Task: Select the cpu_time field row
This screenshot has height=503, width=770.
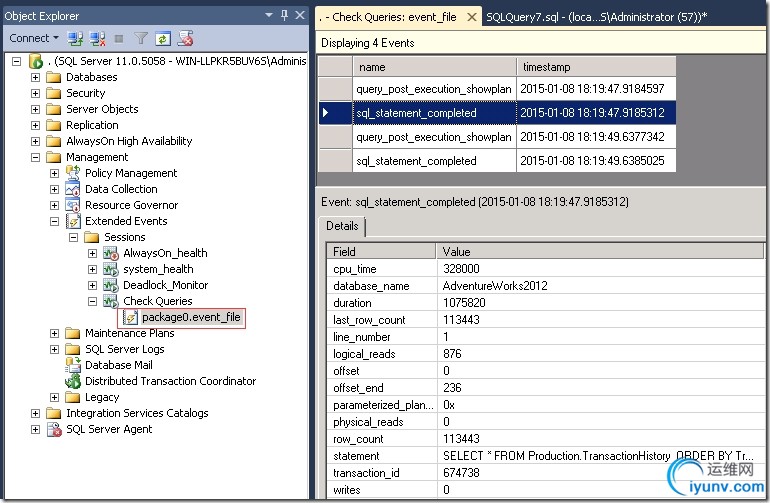Action: pyautogui.click(x=546, y=269)
